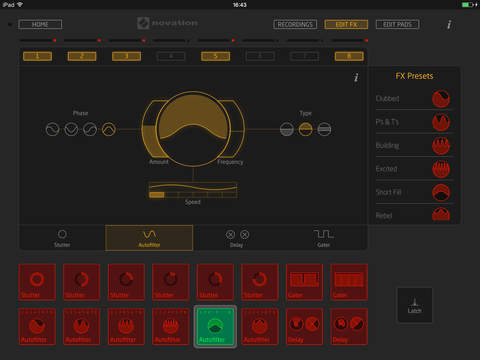Enable the channel 4 button
This screenshot has height=360, width=480.
click(171, 56)
